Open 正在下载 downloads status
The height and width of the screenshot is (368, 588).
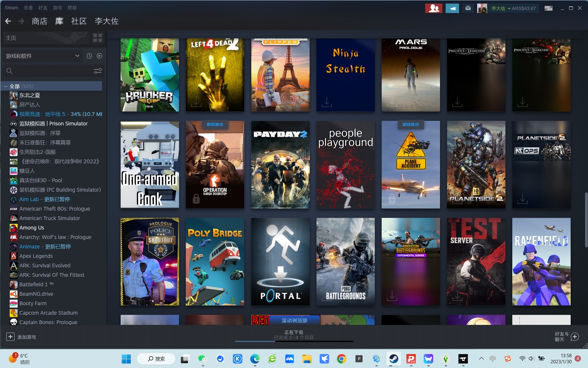coord(294,332)
